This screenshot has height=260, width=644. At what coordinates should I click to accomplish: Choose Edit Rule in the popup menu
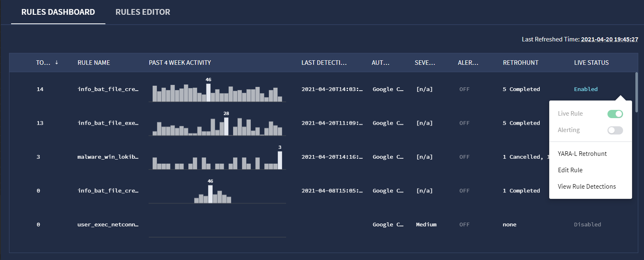coord(570,170)
